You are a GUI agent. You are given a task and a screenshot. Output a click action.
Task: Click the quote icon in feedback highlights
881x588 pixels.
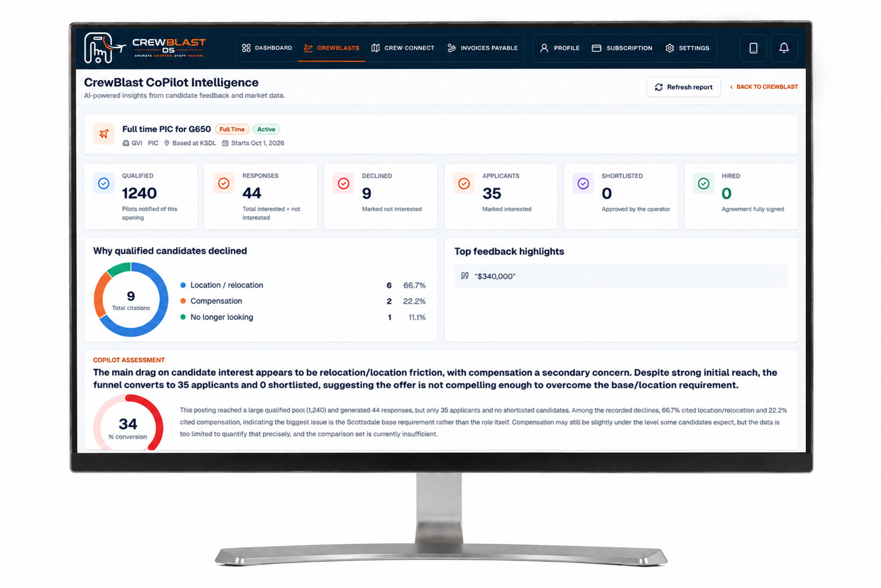pos(465,276)
